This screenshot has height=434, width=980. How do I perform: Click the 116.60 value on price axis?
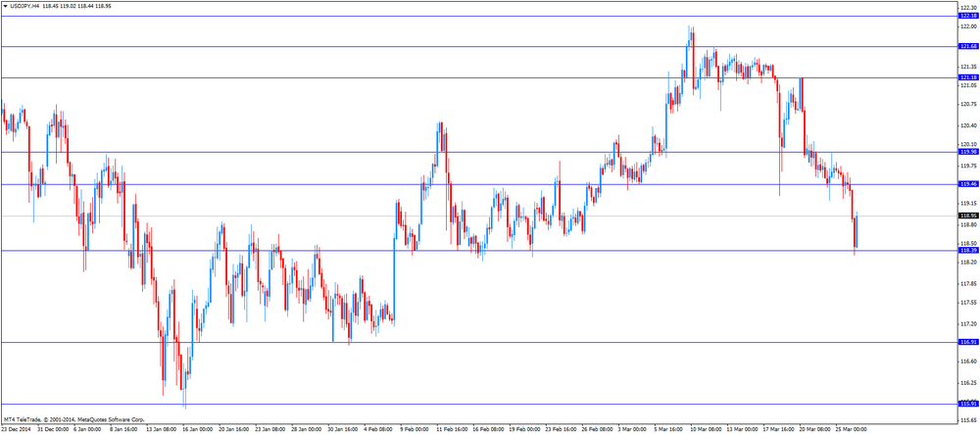click(x=968, y=362)
